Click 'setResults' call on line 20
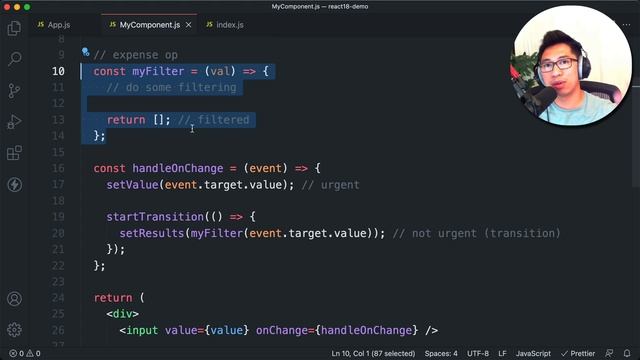Screen dimensions: 640x360 [152, 233]
